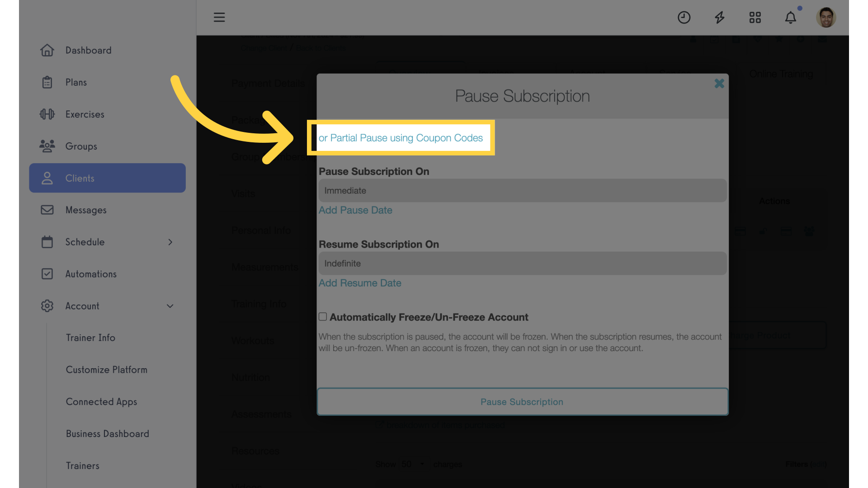Click Add Resume Date link
The height and width of the screenshot is (488, 868).
pos(360,282)
